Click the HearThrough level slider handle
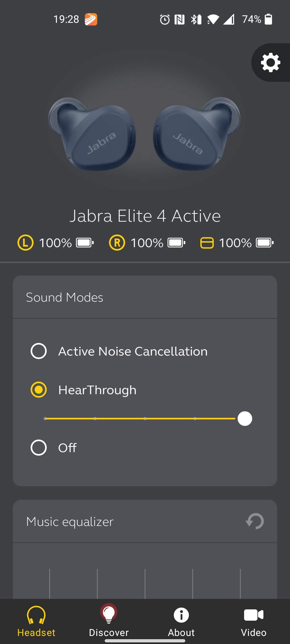 coord(245,419)
